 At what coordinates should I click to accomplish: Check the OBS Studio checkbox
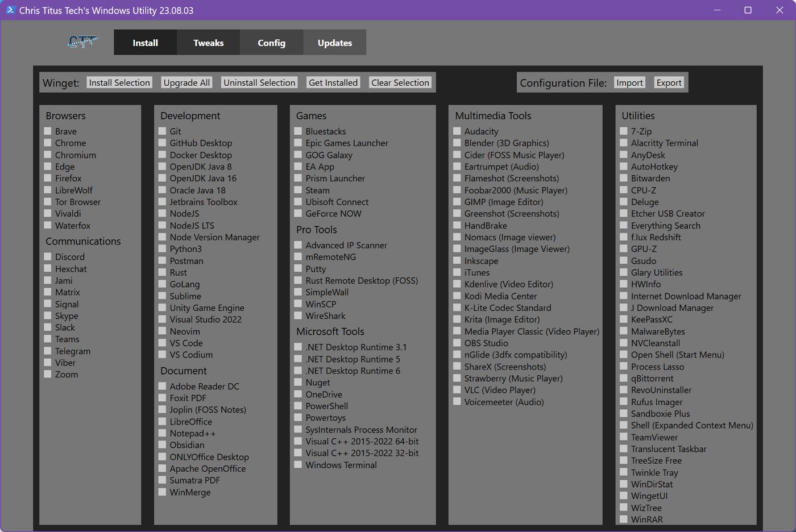[457, 343]
